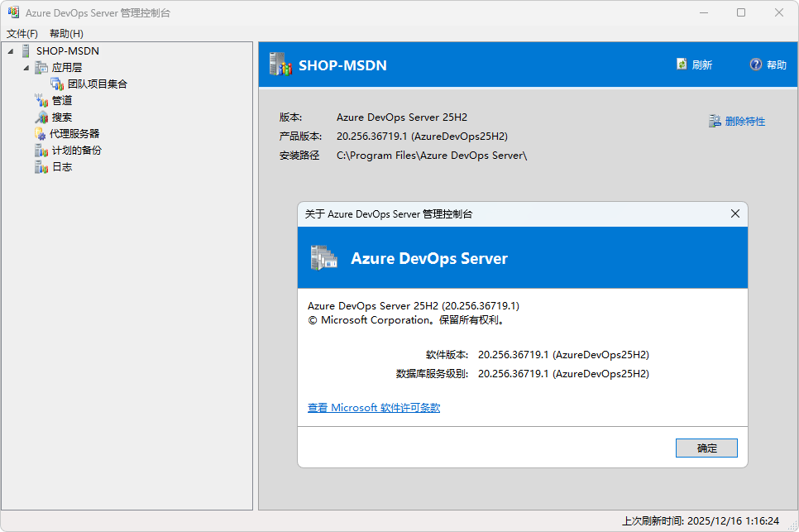
Task: Click the 代理服务器 proxy server icon
Action: [x=41, y=134]
